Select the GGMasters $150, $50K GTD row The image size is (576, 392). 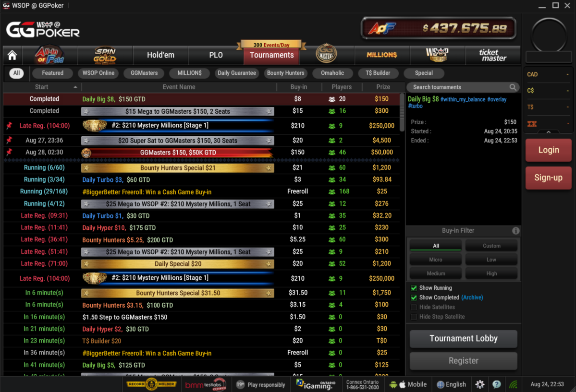tap(202, 152)
